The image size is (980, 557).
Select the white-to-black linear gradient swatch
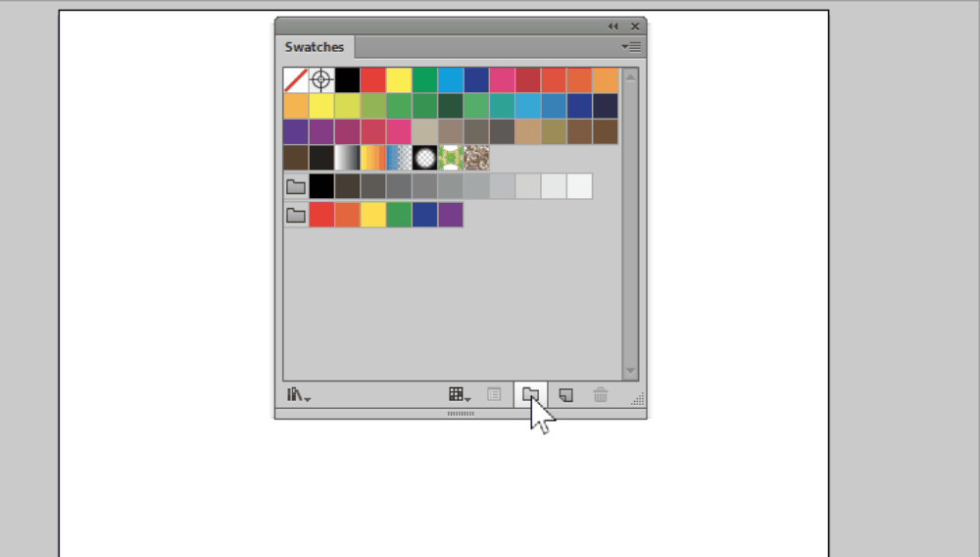[347, 158]
